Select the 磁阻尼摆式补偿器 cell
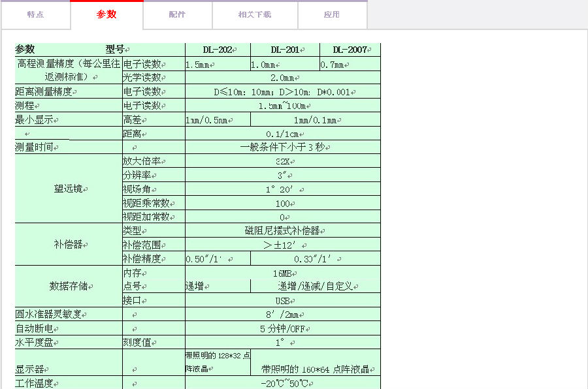 282,230
